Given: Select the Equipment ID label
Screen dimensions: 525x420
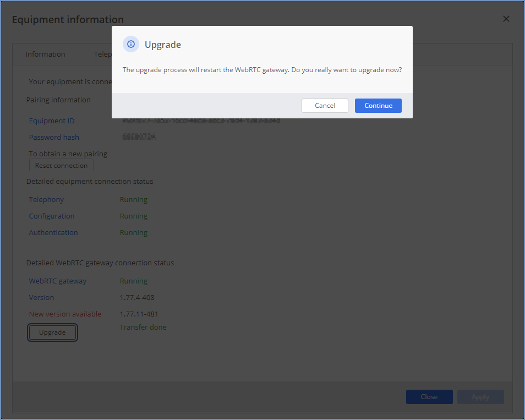Looking at the screenshot, I should coord(52,121).
